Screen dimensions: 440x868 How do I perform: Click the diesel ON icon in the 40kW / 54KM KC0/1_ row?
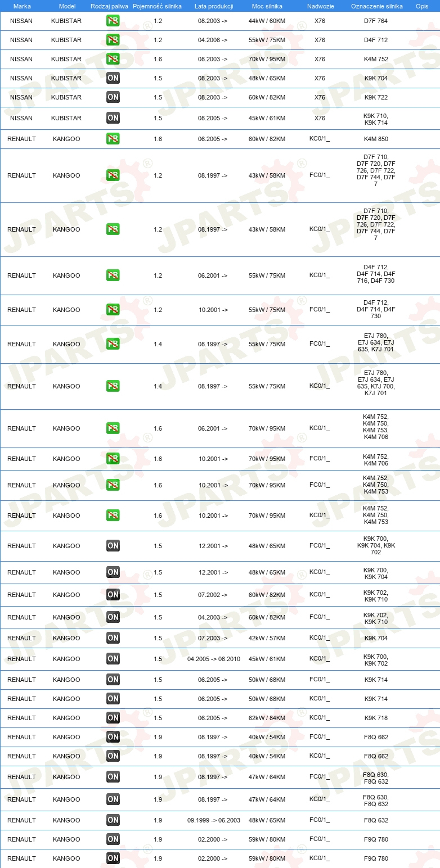[113, 756]
